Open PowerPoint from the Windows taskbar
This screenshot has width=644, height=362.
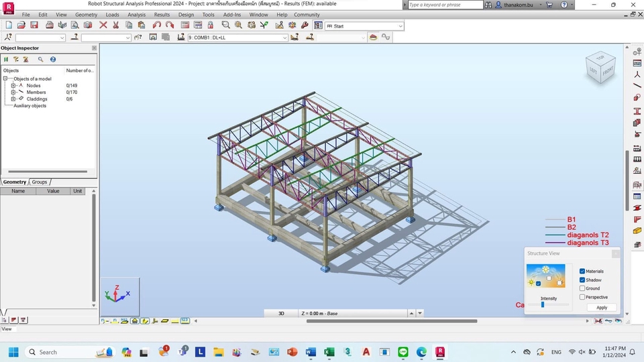pos(292,352)
